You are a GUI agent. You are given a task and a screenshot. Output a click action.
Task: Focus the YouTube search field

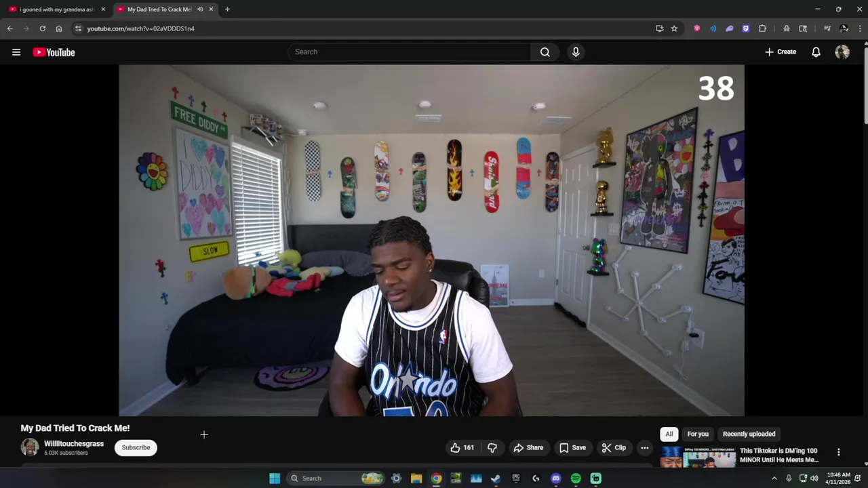coord(410,52)
